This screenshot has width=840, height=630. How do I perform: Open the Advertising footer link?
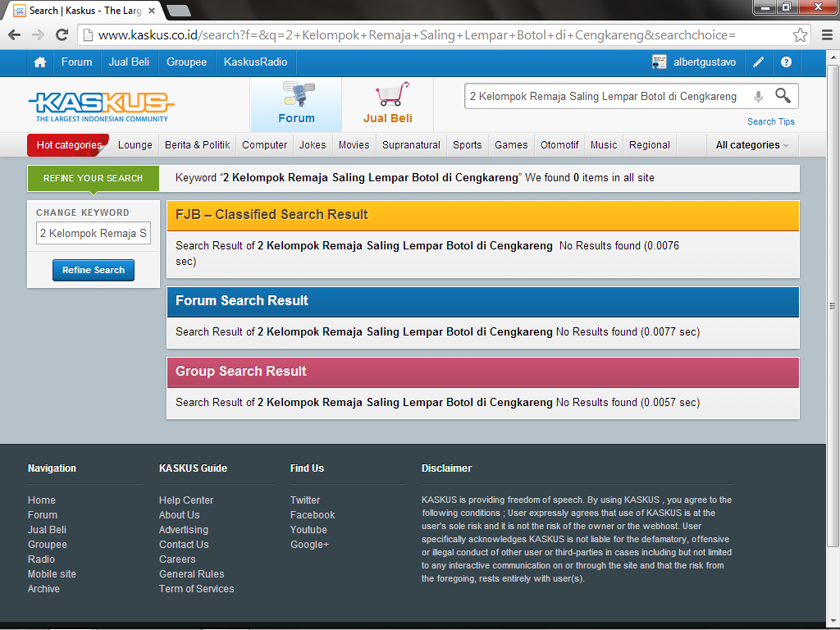point(184,529)
